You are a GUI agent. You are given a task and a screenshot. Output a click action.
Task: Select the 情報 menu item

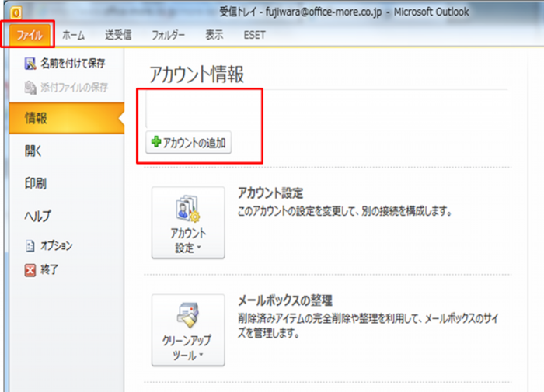pos(67,118)
